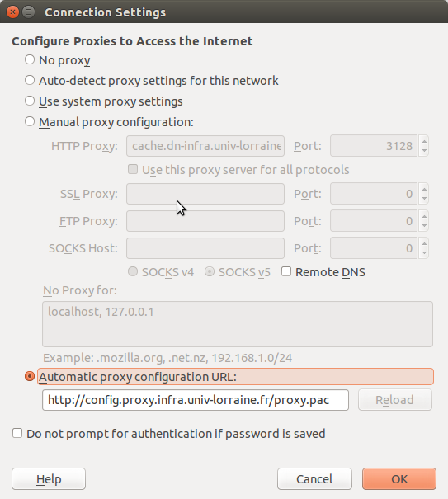Select Use system proxy settings
The image size is (448, 499).
click(30, 101)
